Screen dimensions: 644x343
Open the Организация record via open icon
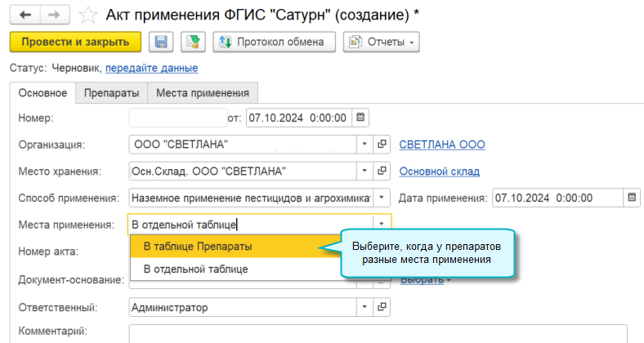382,145
